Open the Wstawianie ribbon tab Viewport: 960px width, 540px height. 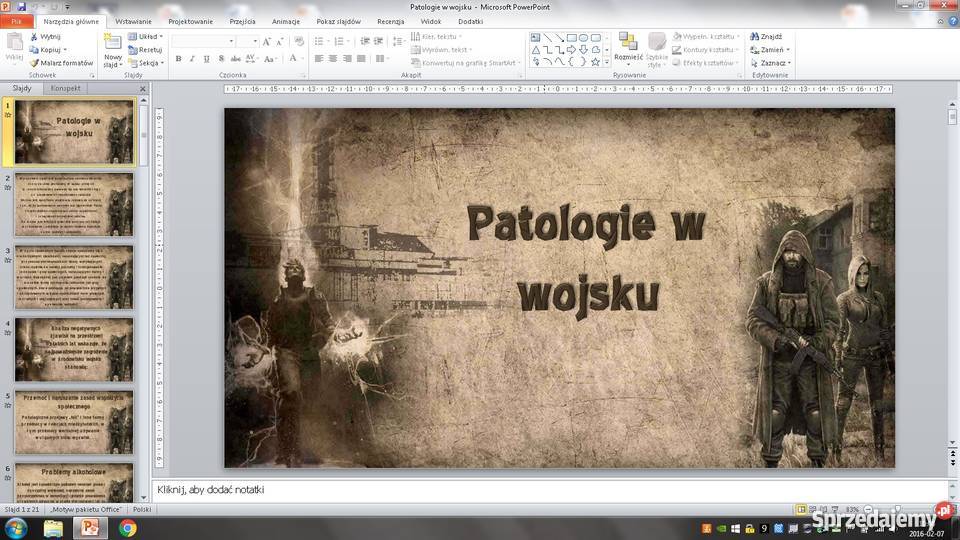(x=133, y=21)
